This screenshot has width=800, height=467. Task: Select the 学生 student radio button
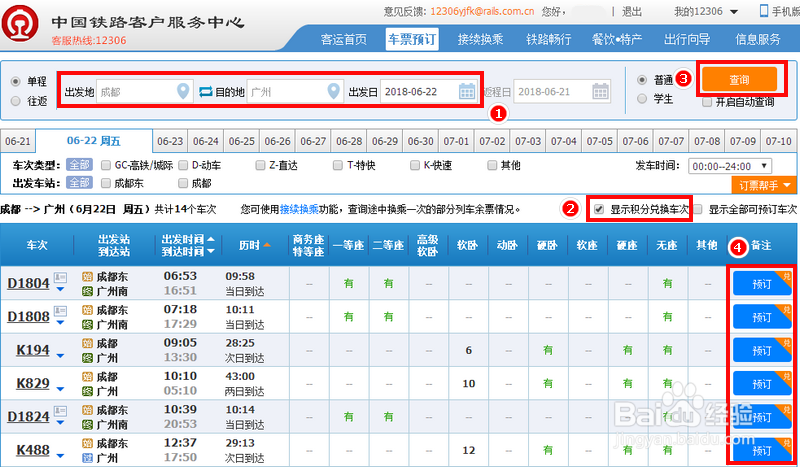point(642,99)
